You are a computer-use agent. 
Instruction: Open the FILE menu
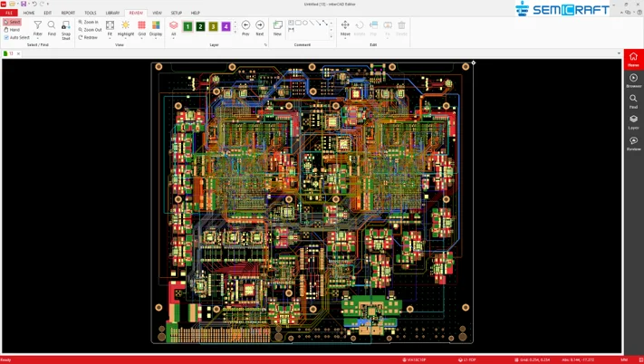click(9, 13)
